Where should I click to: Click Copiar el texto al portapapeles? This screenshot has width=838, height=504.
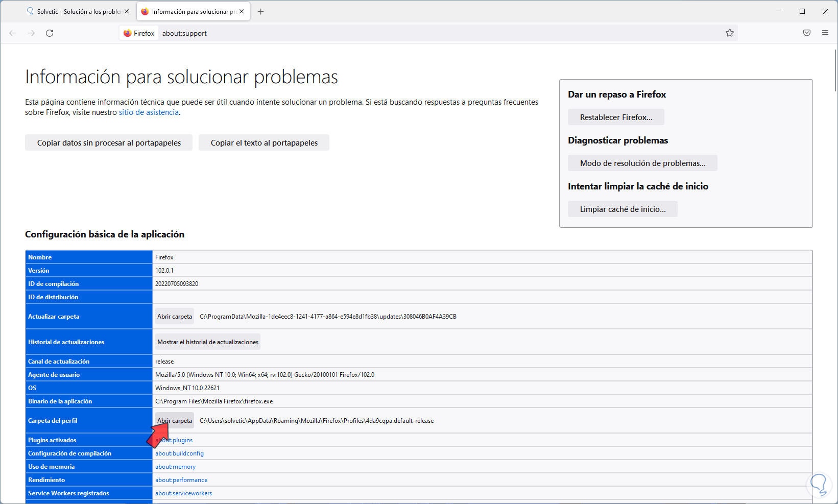(264, 143)
